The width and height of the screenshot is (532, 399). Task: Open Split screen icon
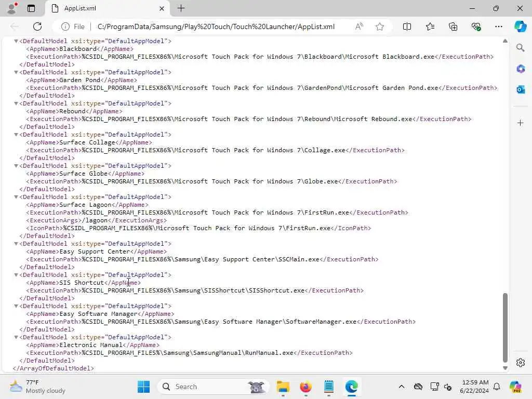(x=407, y=26)
